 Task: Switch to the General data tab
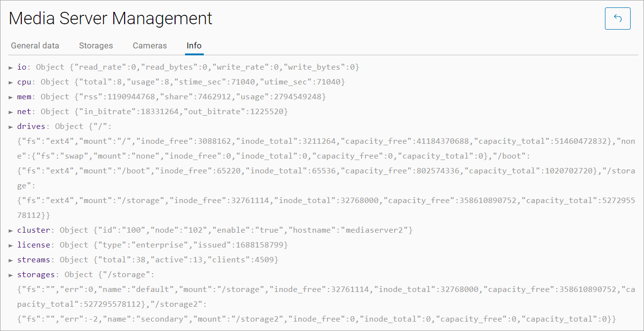coord(35,45)
